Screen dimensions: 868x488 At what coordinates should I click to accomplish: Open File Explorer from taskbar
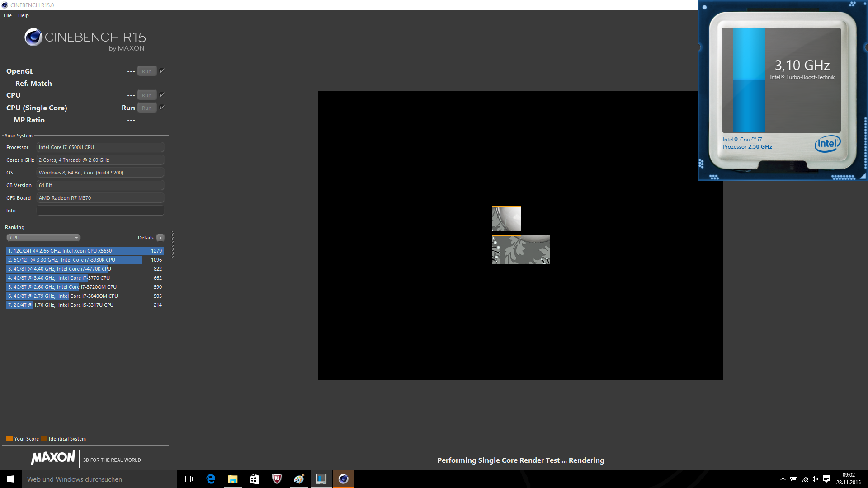coord(232,479)
